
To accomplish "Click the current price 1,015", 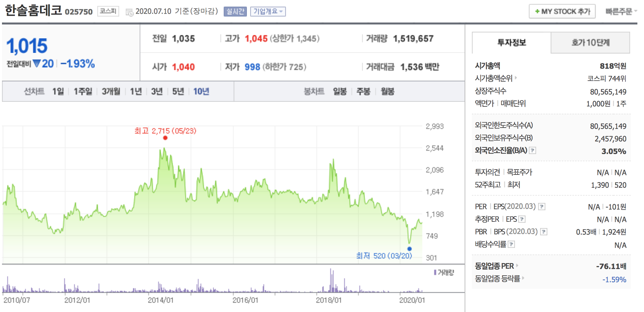I will [x=27, y=46].
